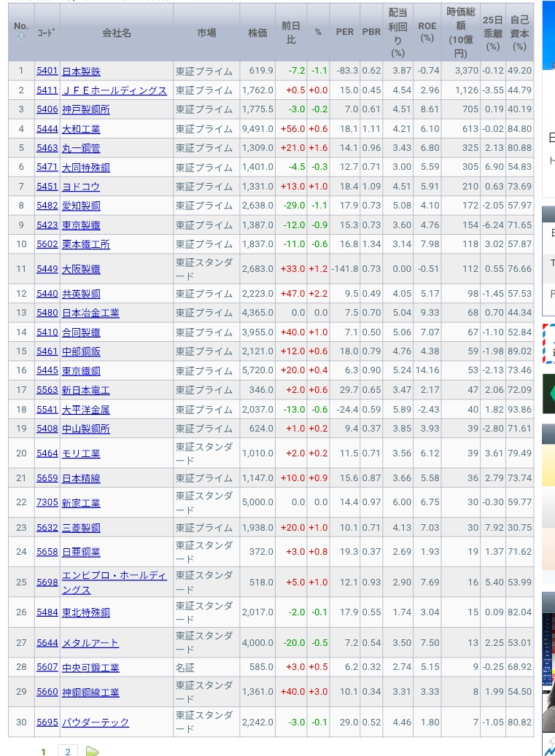
Task: Open エンビプロ・ホールディングス company link
Action: [x=114, y=582]
